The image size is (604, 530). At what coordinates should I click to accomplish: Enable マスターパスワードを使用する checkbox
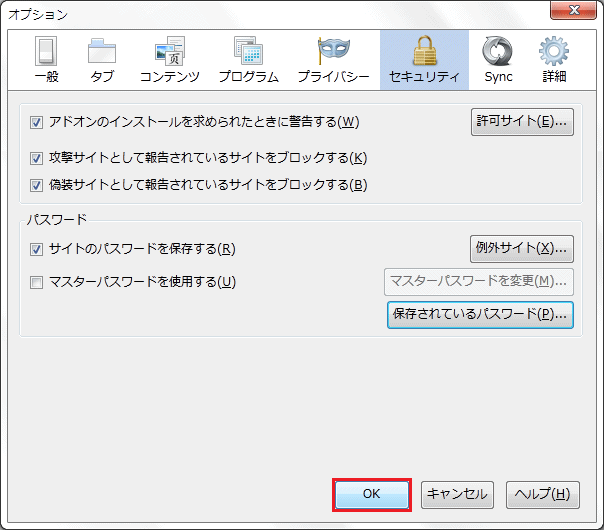click(x=36, y=282)
